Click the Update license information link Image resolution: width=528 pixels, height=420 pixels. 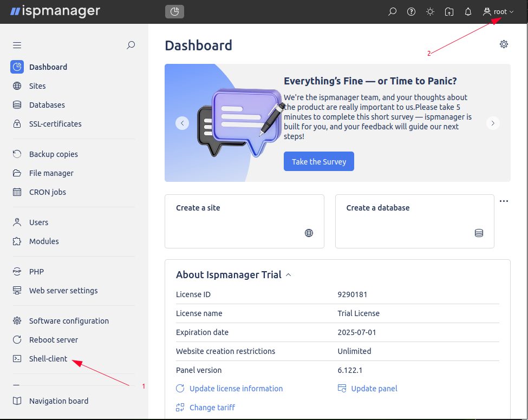[236, 389]
